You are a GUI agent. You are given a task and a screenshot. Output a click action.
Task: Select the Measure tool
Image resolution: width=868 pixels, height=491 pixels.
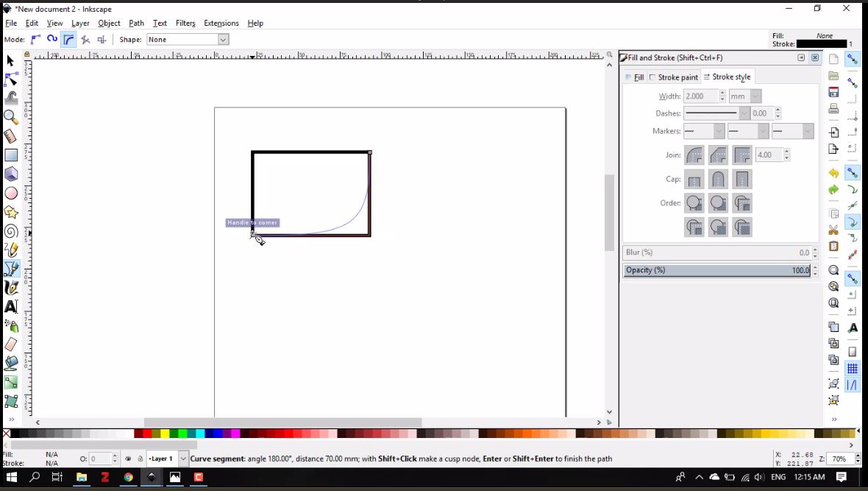click(10, 136)
